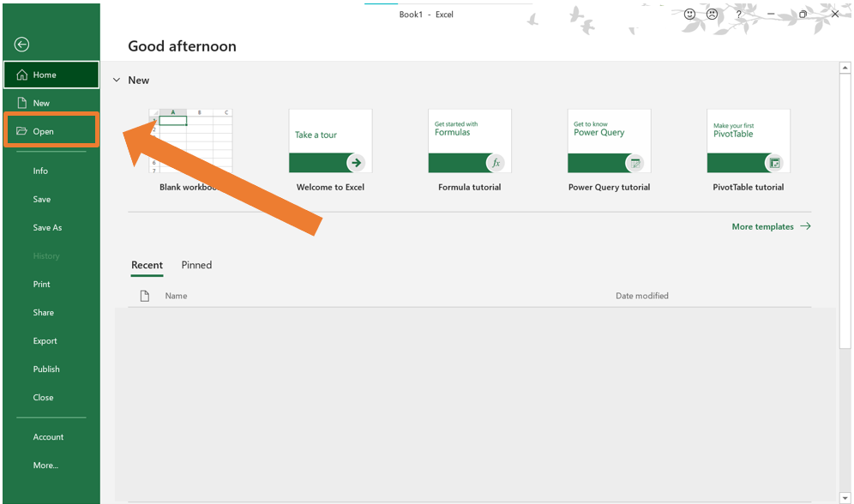
Task: Send a frown feedback icon
Action: pyautogui.click(x=712, y=15)
